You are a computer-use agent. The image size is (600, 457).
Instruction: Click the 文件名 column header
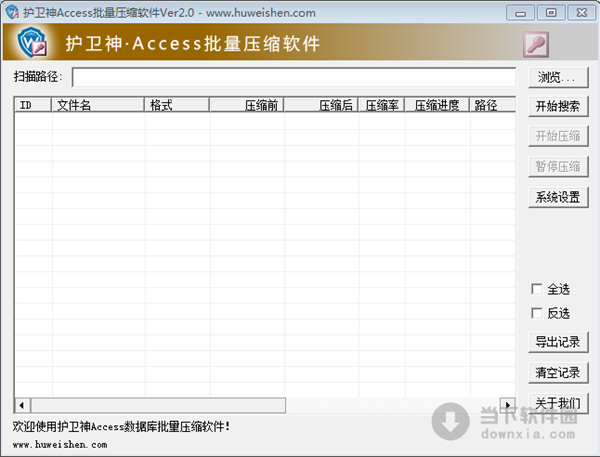(98, 105)
